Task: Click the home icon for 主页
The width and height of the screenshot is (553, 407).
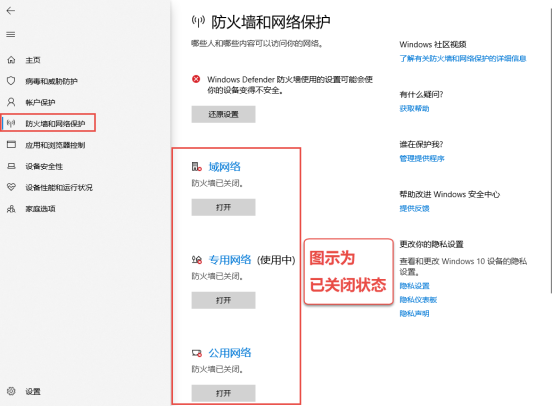Action: pyautogui.click(x=11, y=60)
